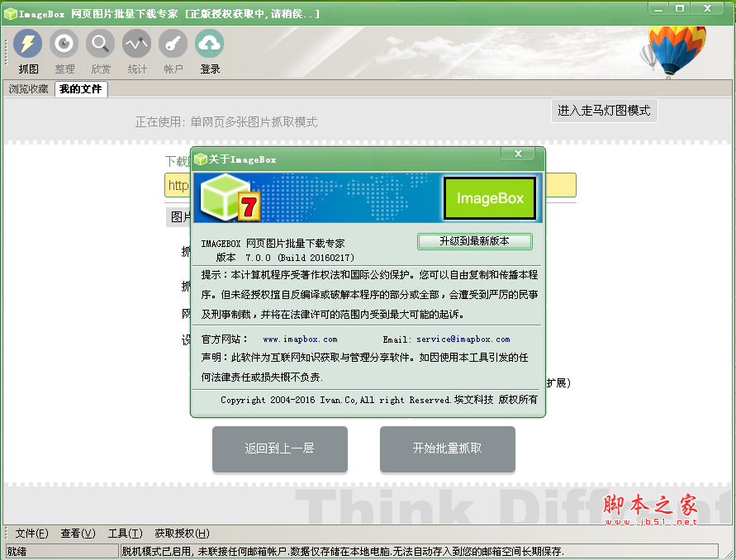This screenshot has width=736, height=560.
Task: Close the 关于ImageBox dialog
Action: click(x=518, y=154)
